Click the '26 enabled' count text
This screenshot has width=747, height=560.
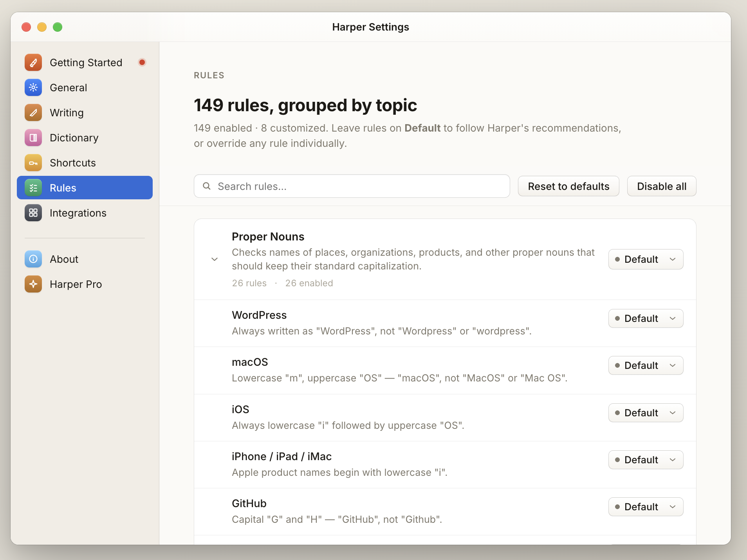click(309, 283)
